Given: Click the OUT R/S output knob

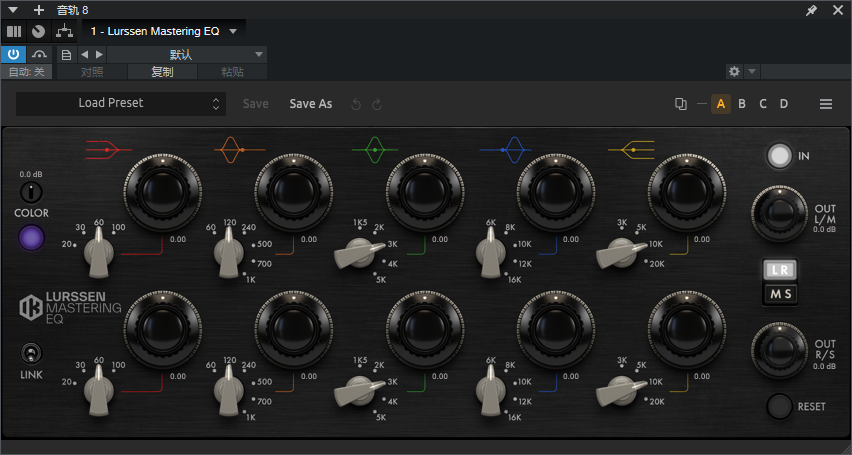Looking at the screenshot, I should [x=780, y=350].
